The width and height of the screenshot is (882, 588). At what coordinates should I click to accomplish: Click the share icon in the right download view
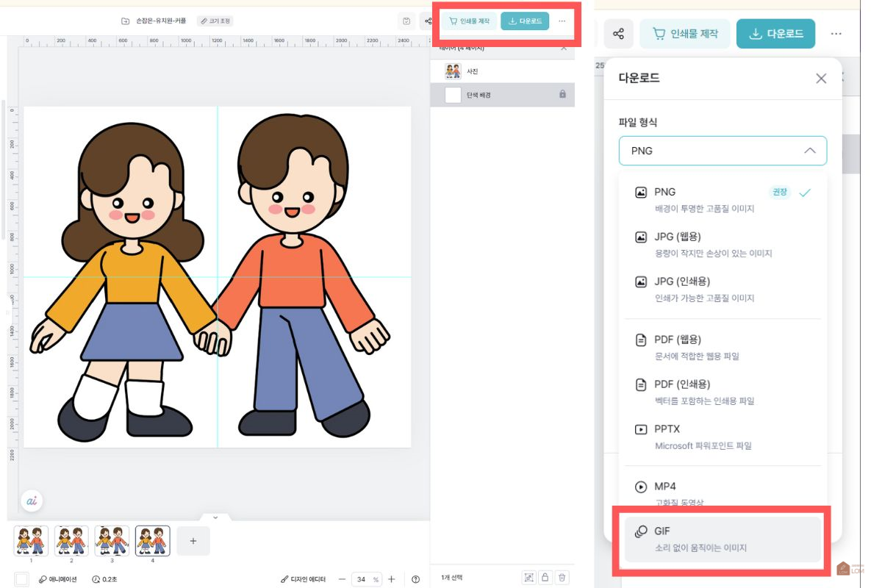(619, 34)
